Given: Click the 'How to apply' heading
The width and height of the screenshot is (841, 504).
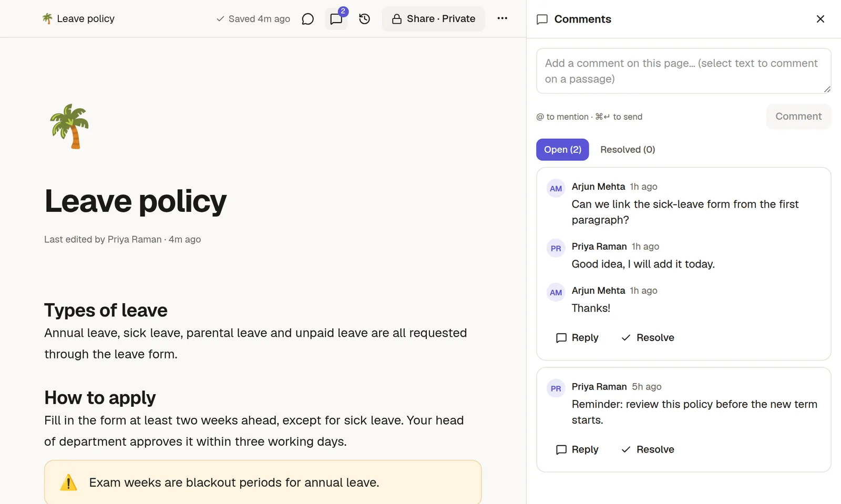Looking at the screenshot, I should click(100, 398).
